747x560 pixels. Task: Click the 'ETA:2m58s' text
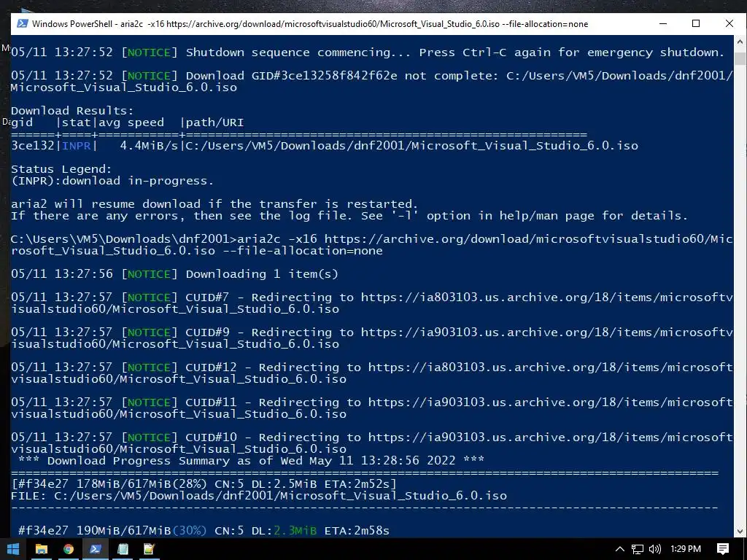357,531
